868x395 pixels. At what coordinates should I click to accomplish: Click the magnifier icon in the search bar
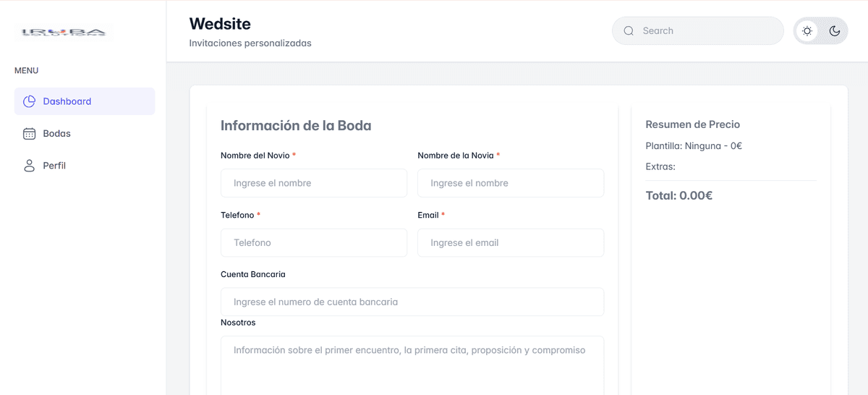click(629, 30)
